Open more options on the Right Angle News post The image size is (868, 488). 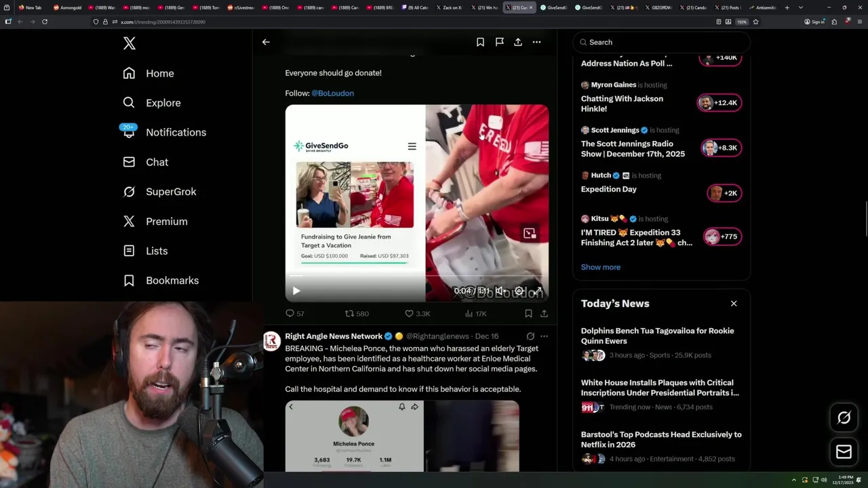point(544,336)
